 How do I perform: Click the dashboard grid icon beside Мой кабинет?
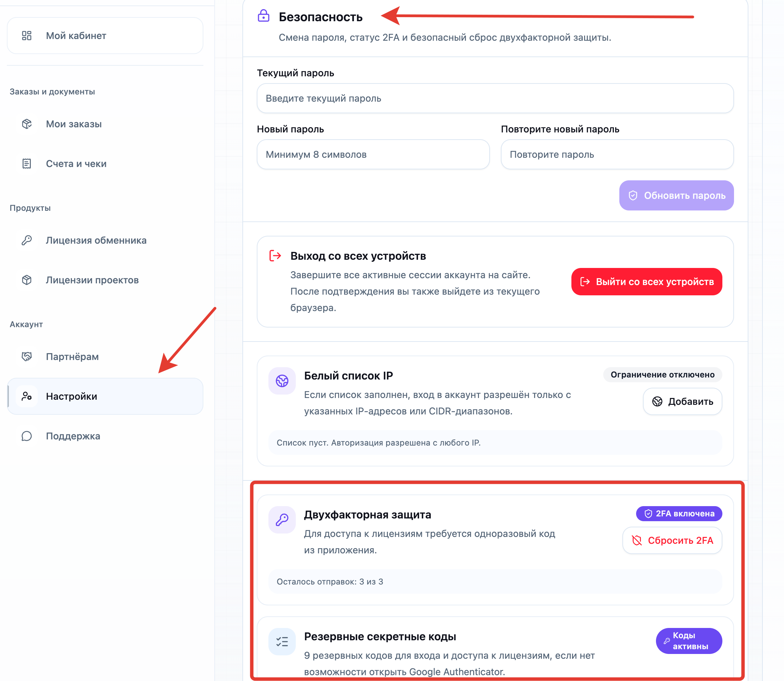[x=27, y=36]
